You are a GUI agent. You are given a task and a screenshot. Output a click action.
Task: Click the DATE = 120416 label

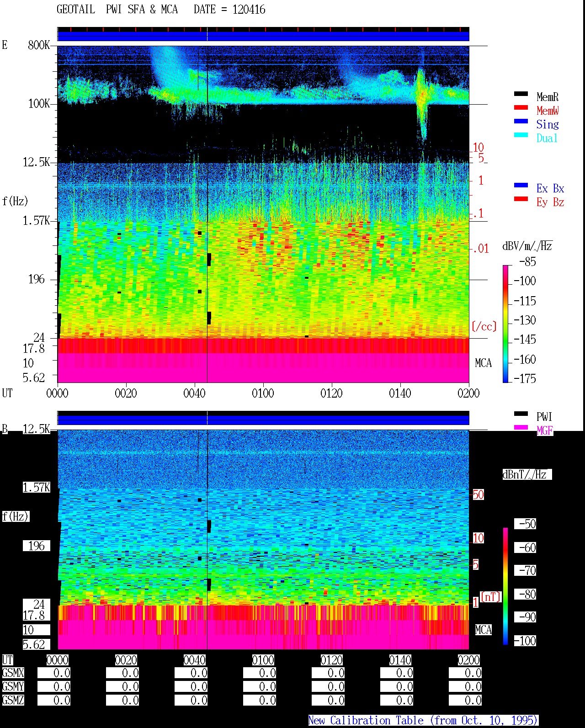point(229,10)
